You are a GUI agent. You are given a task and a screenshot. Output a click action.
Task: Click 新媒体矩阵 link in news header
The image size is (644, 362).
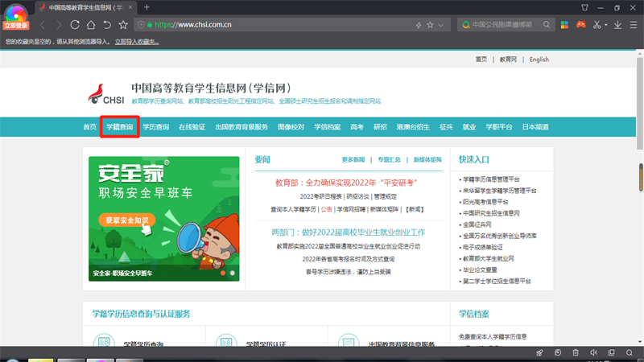pos(427,159)
